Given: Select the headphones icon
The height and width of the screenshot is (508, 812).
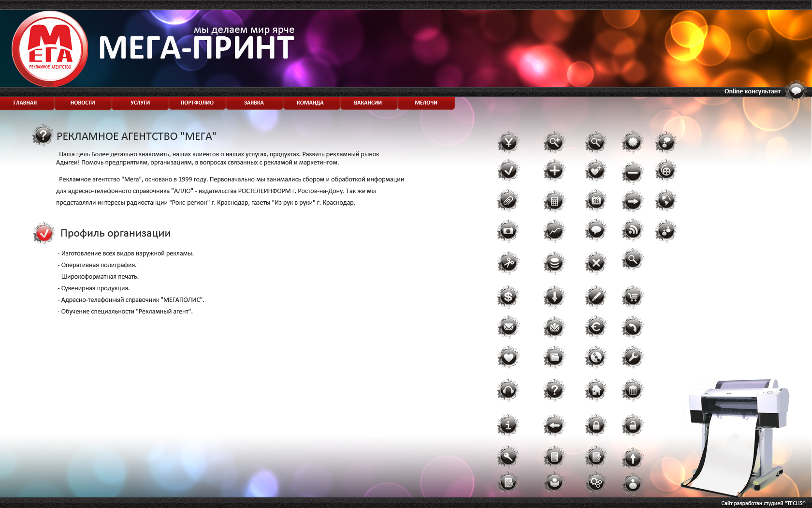Looking at the screenshot, I should pos(507,389).
